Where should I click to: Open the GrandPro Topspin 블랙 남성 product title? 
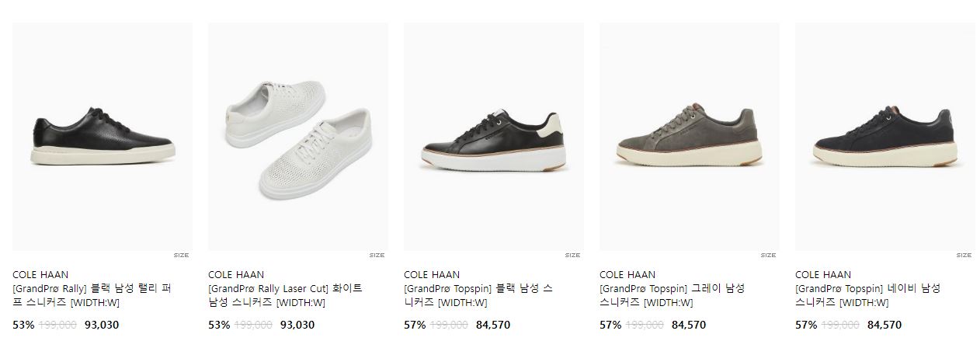point(478,296)
